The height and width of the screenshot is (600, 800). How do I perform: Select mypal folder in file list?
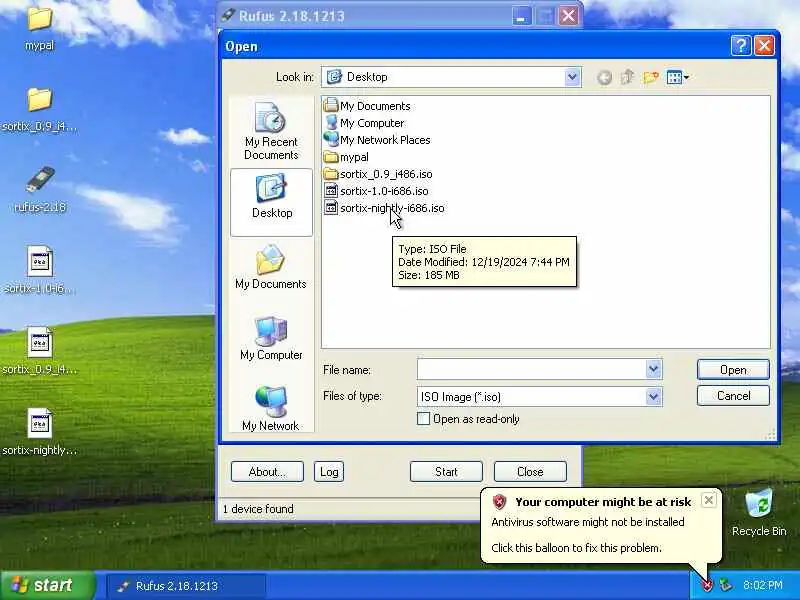click(x=346, y=157)
